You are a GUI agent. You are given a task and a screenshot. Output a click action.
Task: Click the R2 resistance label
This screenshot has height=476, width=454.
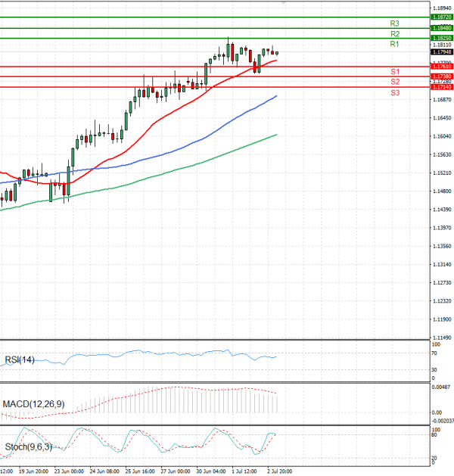(x=395, y=34)
